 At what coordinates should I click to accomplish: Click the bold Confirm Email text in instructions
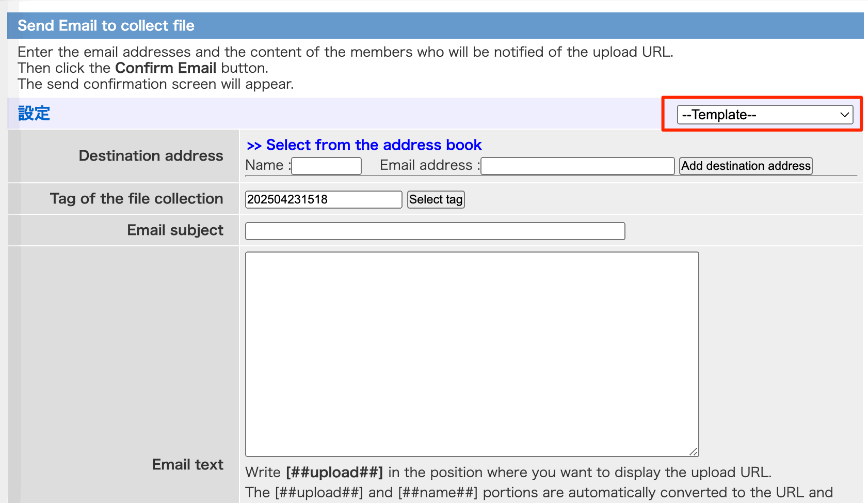[165, 68]
